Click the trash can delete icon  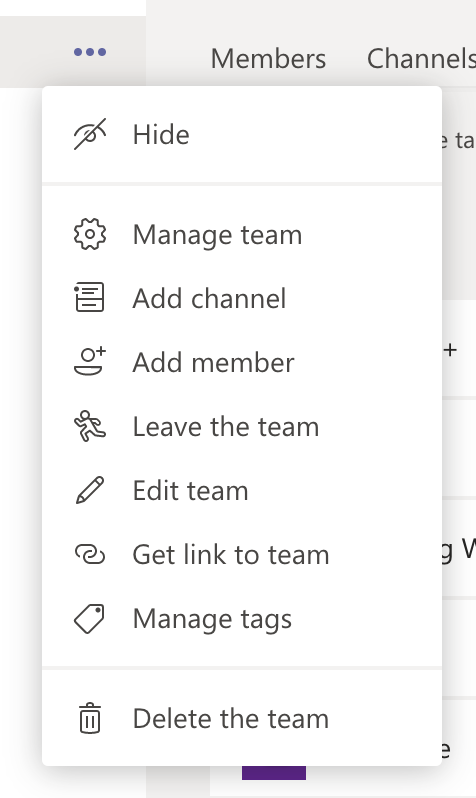point(90,718)
